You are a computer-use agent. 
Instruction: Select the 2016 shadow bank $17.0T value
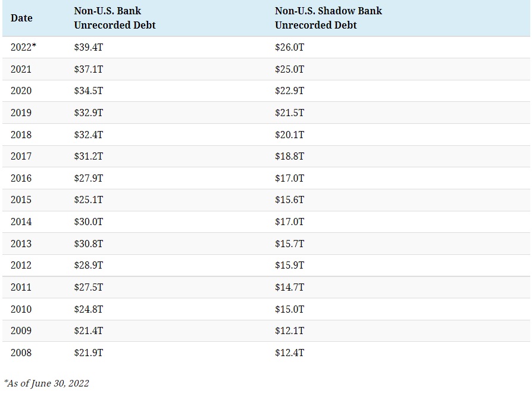click(x=289, y=178)
